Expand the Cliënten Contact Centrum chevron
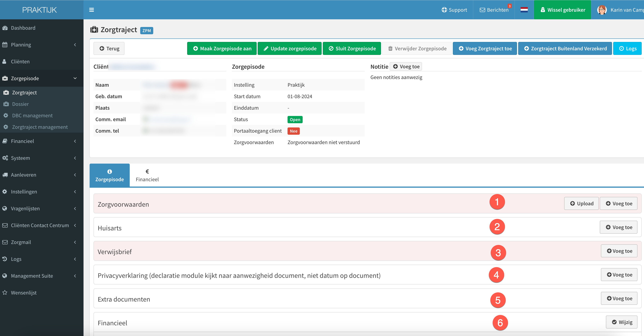Screen dimensions: 644x336 75,225
